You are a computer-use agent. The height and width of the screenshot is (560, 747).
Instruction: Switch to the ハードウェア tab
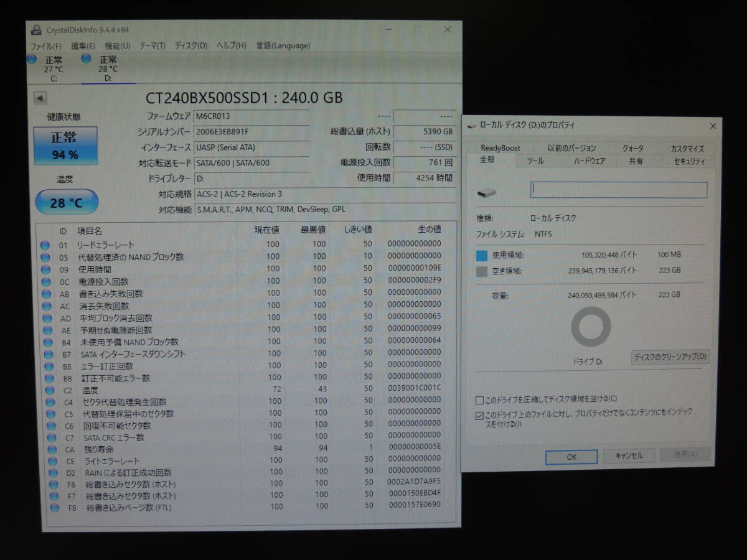click(x=590, y=161)
